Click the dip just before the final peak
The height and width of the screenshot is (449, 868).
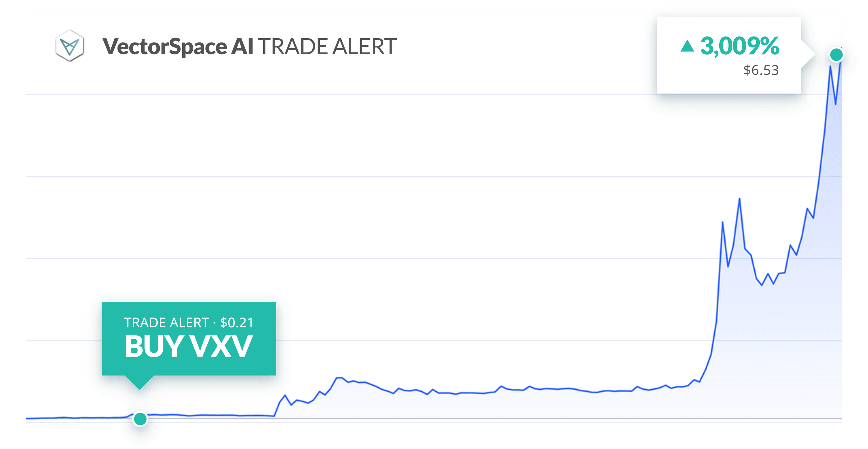[836, 103]
